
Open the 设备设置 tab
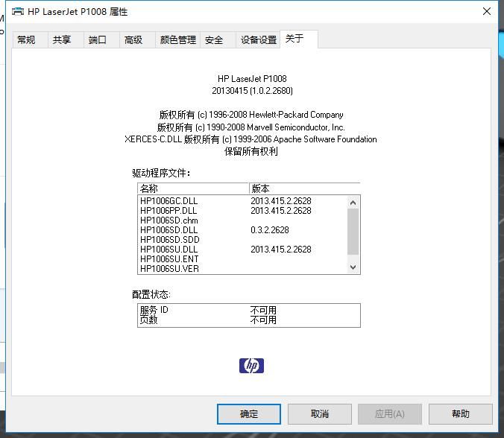point(258,40)
